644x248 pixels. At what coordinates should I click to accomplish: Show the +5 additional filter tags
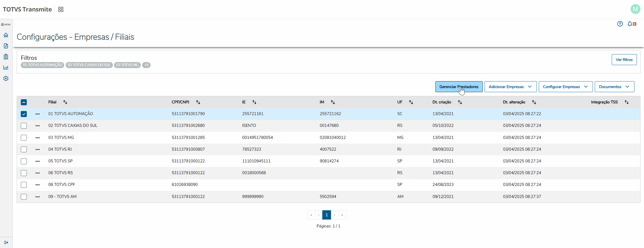coord(146,65)
